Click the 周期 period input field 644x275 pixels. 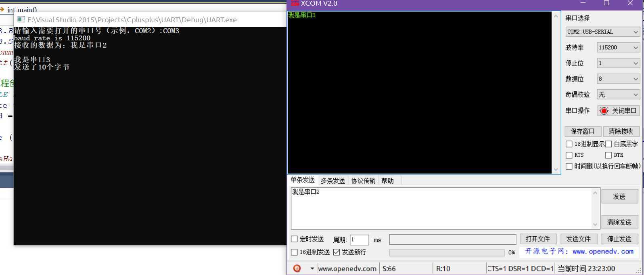[x=359, y=239]
